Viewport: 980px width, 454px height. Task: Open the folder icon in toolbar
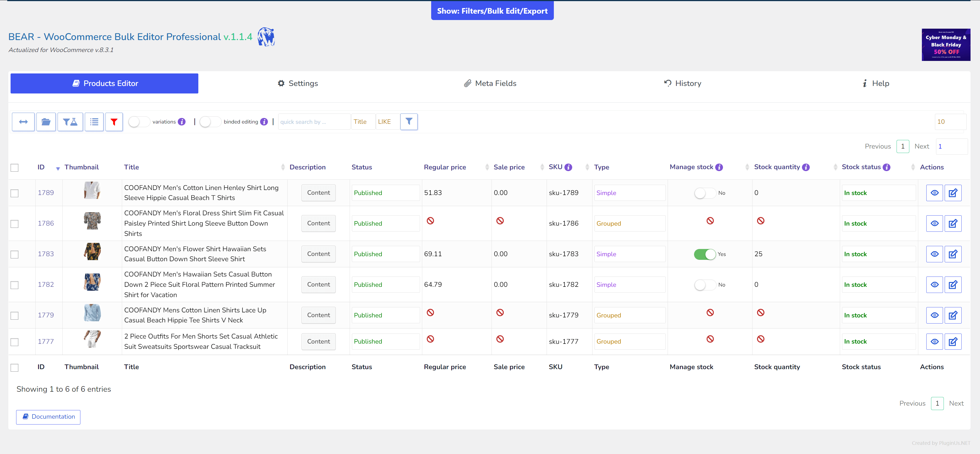(x=46, y=122)
